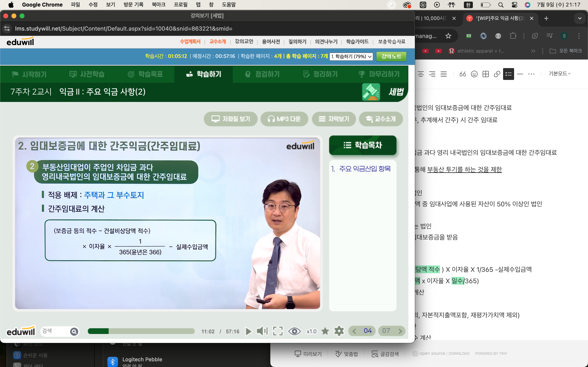Insert a link via editor toolbar
The width and height of the screenshot is (588, 367).
497,74
